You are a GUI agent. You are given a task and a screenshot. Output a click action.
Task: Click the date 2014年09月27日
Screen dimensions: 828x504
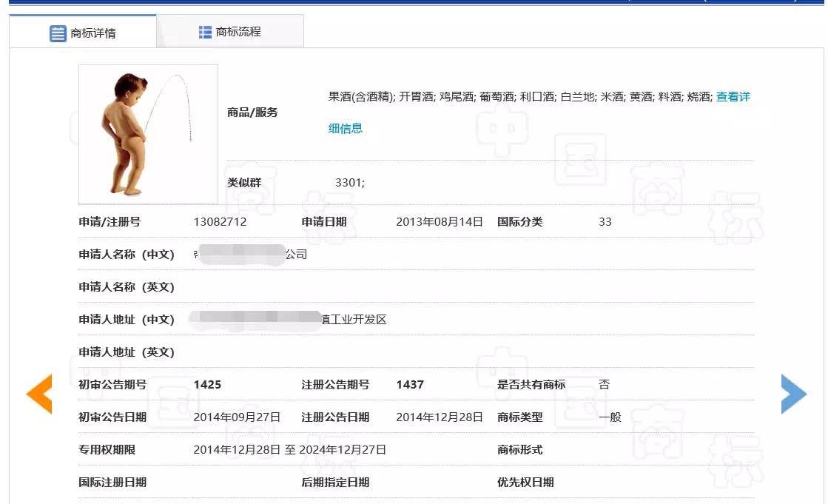point(237,417)
